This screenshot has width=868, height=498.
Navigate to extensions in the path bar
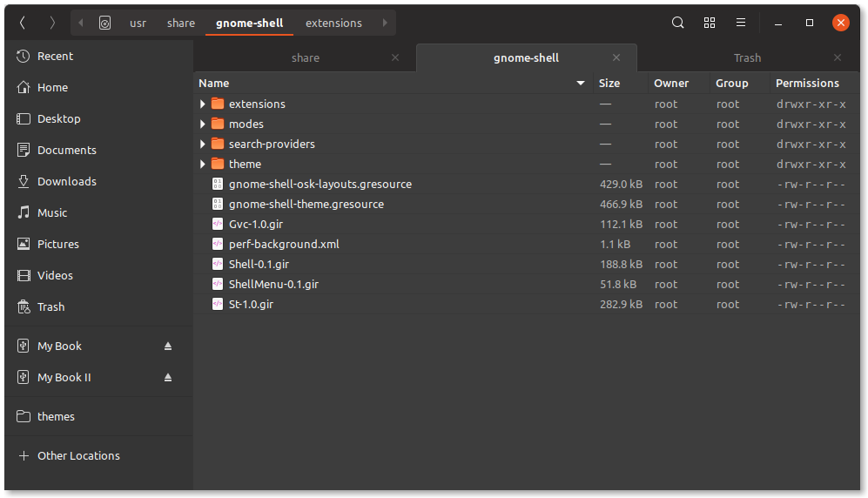(x=333, y=24)
